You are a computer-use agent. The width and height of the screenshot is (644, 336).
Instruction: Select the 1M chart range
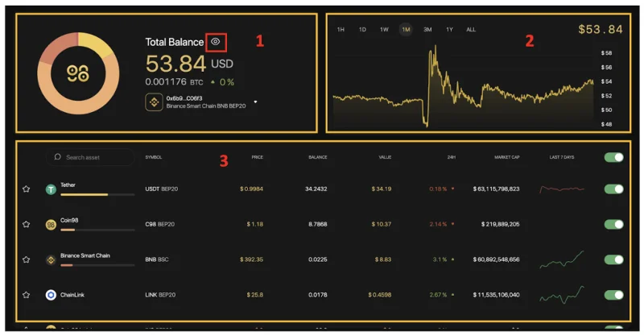point(406,29)
